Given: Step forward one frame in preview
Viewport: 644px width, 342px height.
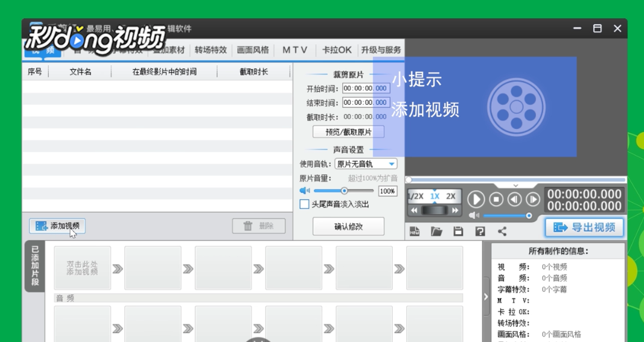Looking at the screenshot, I should coord(533,200).
